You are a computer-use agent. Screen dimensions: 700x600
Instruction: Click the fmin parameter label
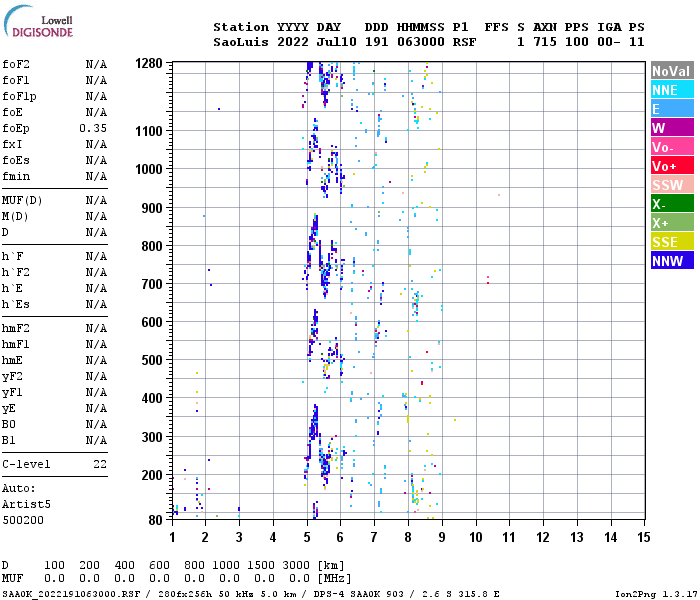(x=16, y=176)
